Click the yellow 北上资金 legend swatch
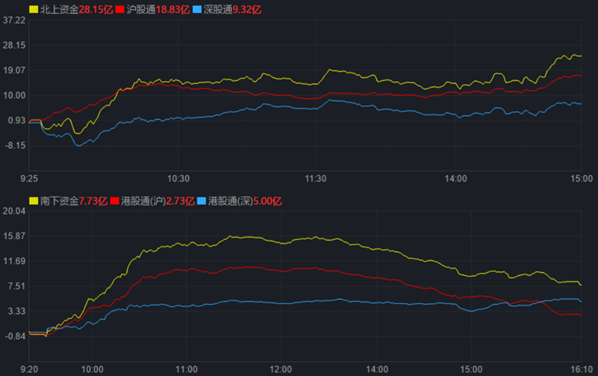Viewport: 598px width, 376px height. [x=34, y=10]
